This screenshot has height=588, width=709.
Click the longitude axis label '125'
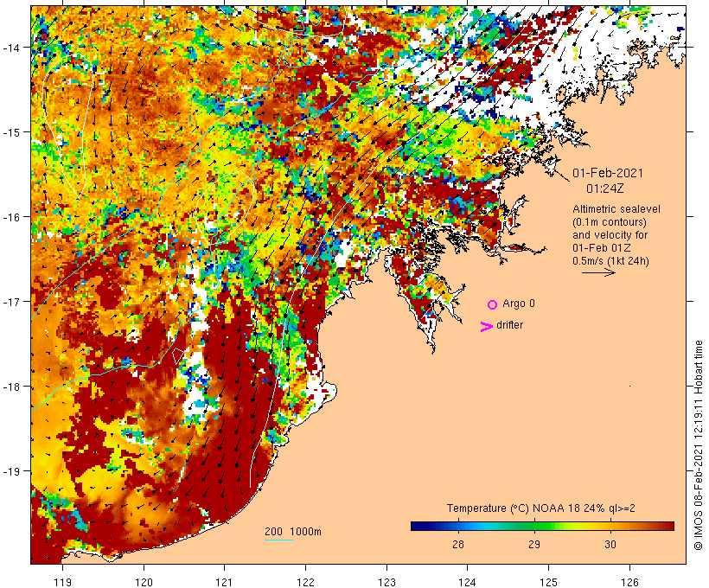click(x=548, y=582)
